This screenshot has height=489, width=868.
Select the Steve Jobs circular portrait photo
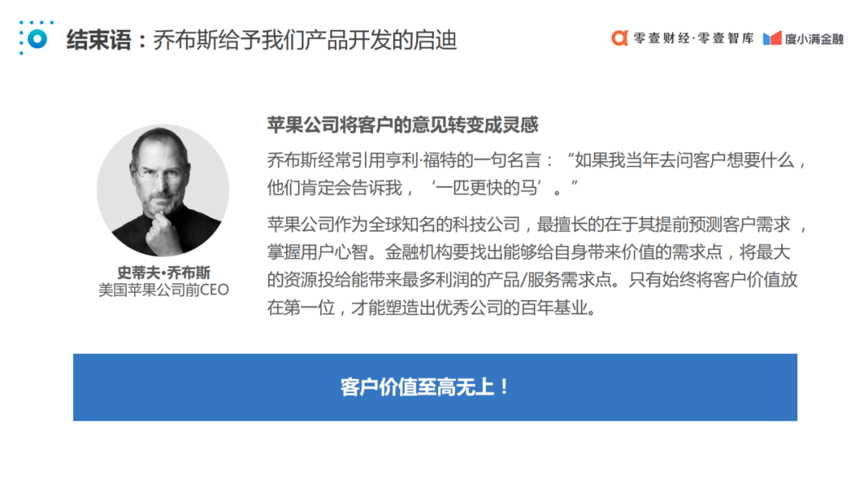(x=162, y=190)
